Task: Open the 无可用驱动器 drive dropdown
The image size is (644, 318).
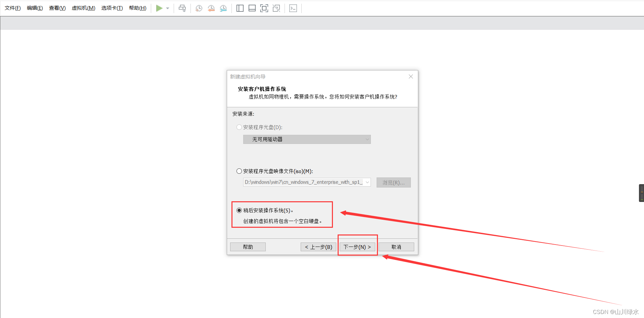Action: coord(367,139)
